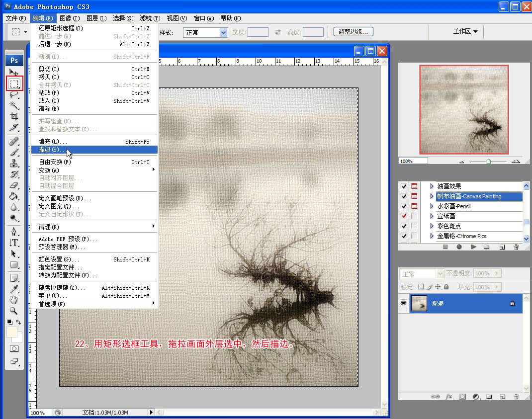Select the Healing Brush tool

[13, 141]
